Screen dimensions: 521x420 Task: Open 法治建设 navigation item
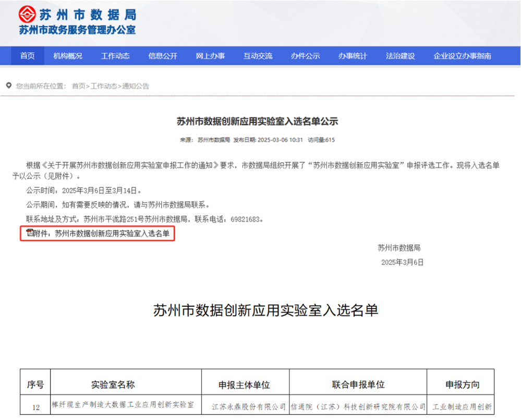click(x=401, y=56)
